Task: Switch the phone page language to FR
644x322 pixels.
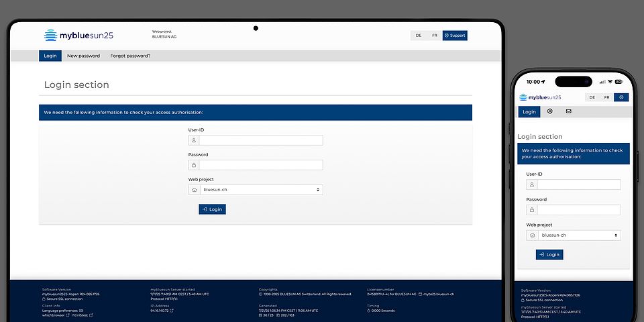Action: click(x=606, y=97)
